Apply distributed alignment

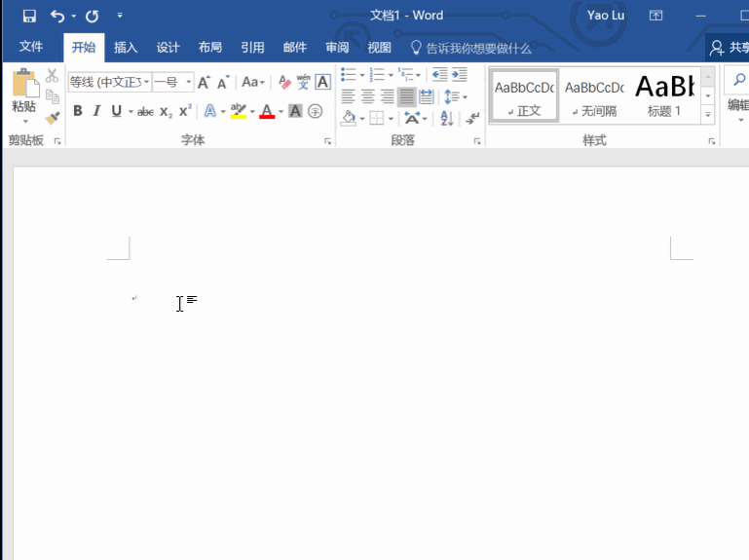pyautogui.click(x=426, y=97)
